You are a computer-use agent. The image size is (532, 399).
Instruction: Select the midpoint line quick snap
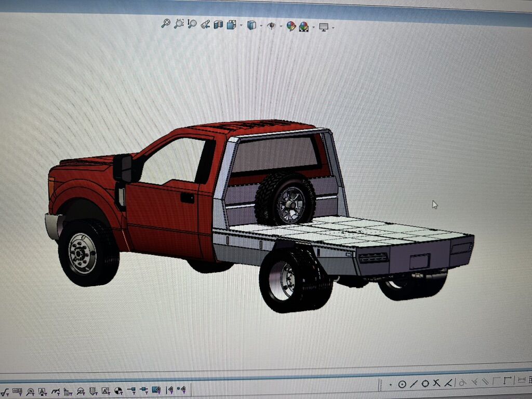414,384
